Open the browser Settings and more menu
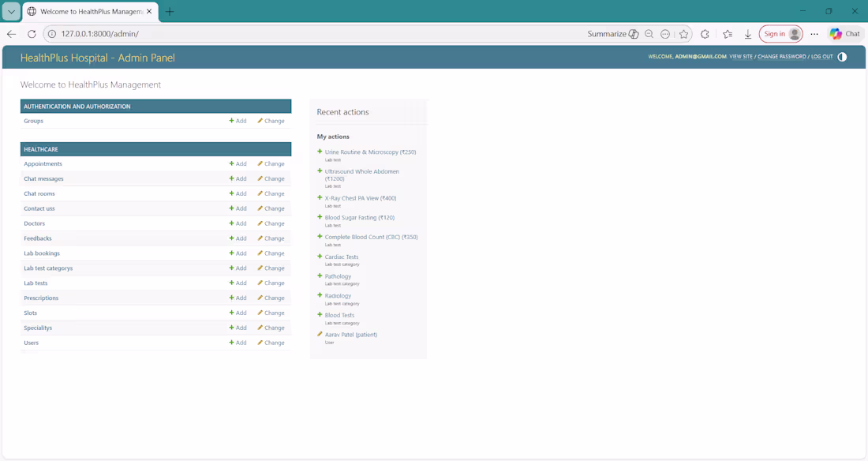 tap(814, 33)
